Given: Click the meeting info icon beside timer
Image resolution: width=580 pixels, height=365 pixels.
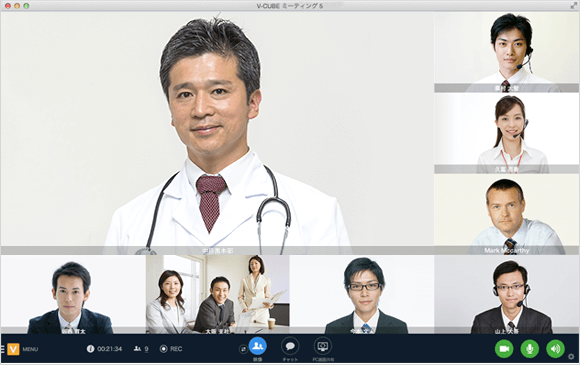Looking at the screenshot, I should pos(90,349).
